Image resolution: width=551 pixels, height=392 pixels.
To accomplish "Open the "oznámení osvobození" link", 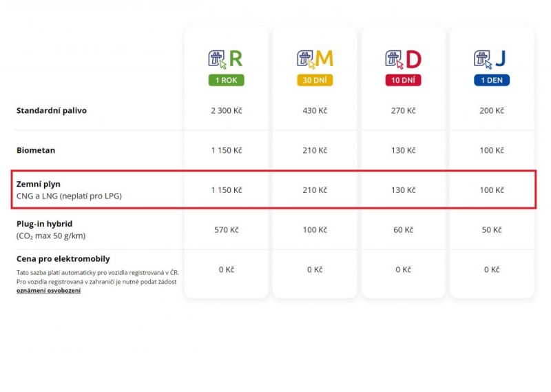I will [x=48, y=291].
